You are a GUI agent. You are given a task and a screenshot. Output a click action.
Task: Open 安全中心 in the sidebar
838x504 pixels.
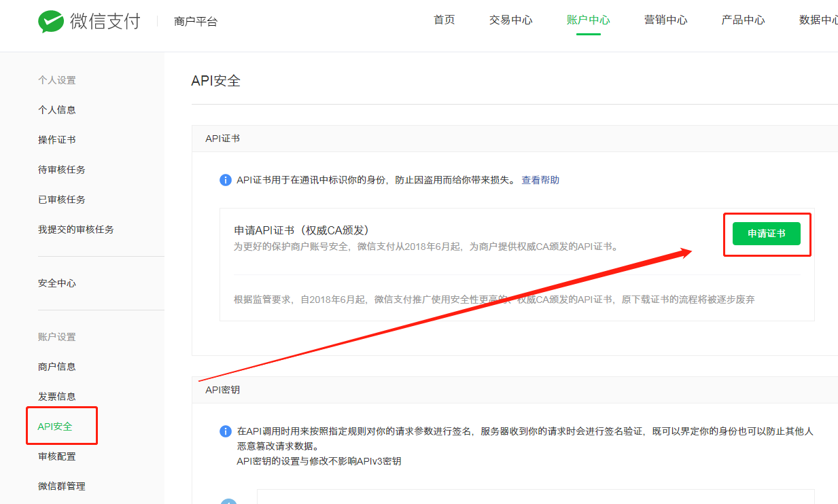[57, 283]
